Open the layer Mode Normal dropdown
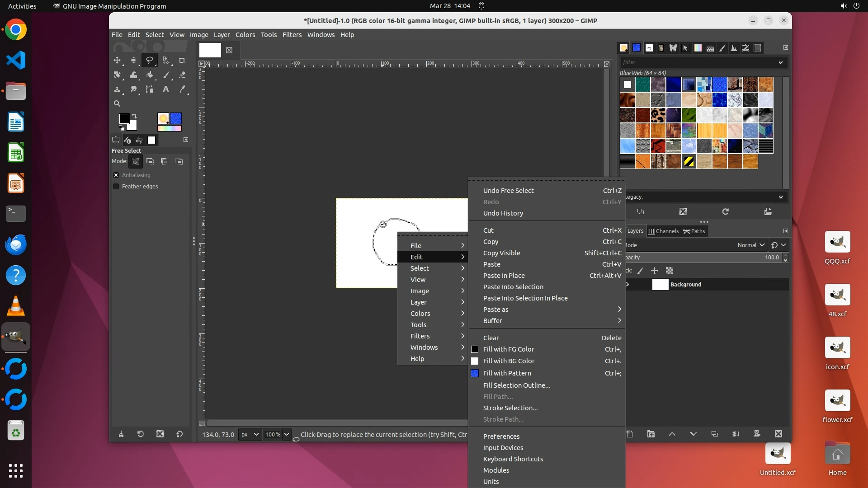Screen dimensions: 868x488 click(751, 245)
